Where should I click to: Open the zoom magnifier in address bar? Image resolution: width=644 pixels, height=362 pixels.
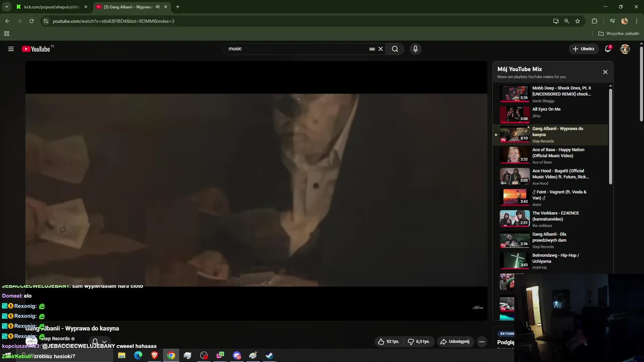click(x=567, y=21)
